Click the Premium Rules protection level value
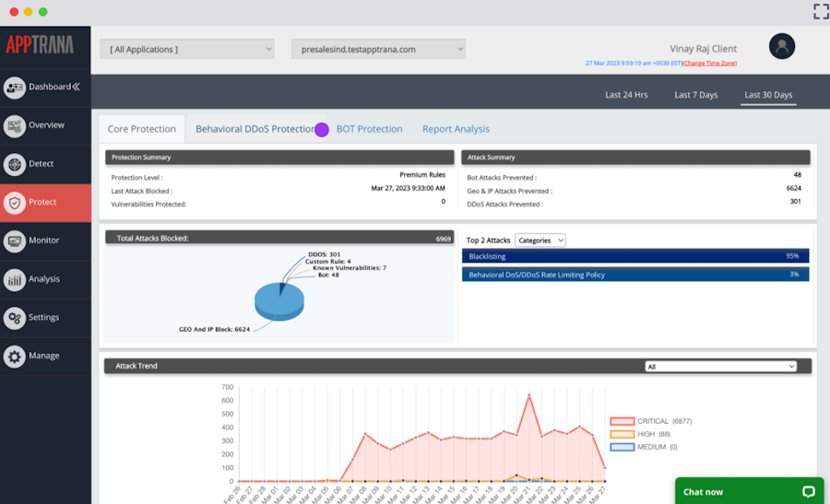Image resolution: width=830 pixels, height=504 pixels. (x=421, y=174)
